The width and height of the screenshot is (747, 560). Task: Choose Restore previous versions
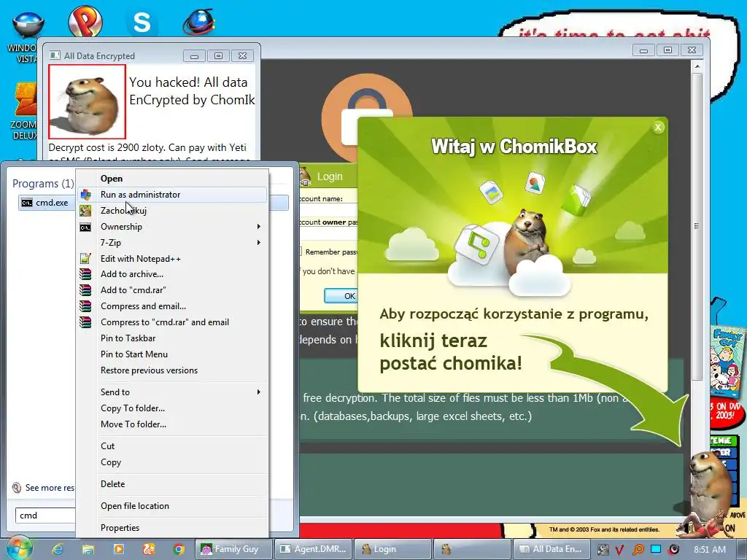pyautogui.click(x=149, y=370)
